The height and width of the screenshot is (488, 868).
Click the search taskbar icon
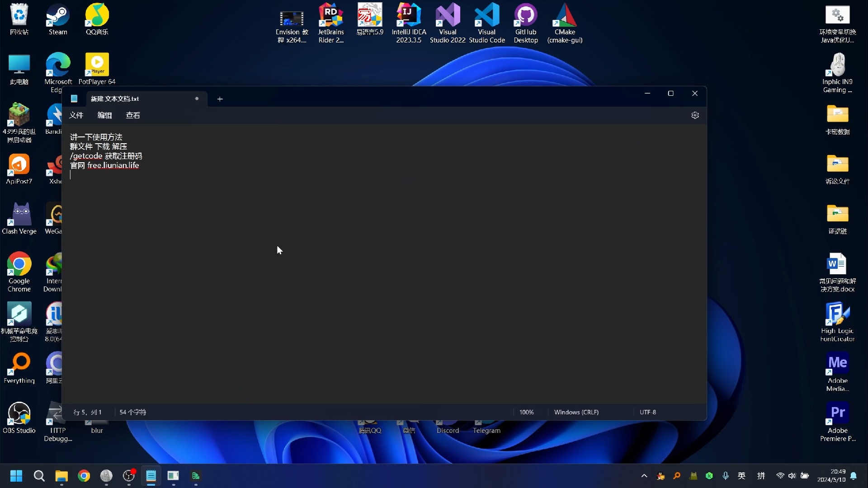pos(39,475)
